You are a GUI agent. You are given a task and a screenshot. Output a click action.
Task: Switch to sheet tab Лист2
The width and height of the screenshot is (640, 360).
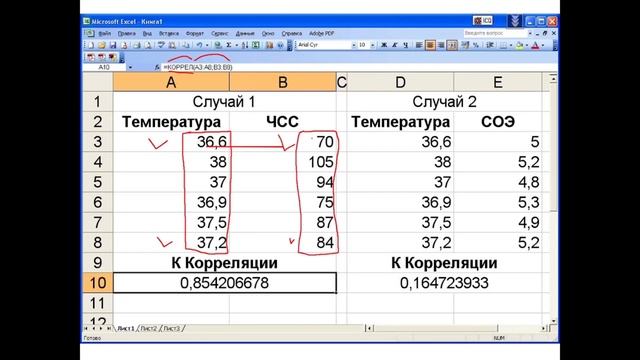coord(149,328)
